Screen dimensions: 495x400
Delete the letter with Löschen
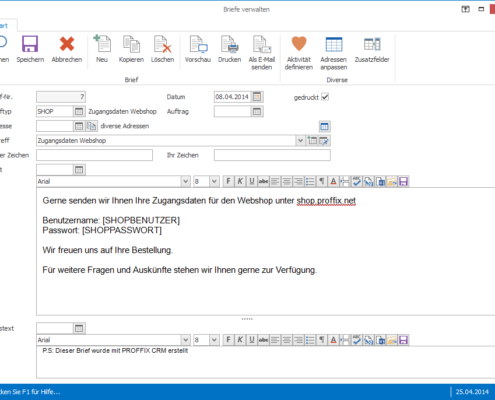(162, 49)
